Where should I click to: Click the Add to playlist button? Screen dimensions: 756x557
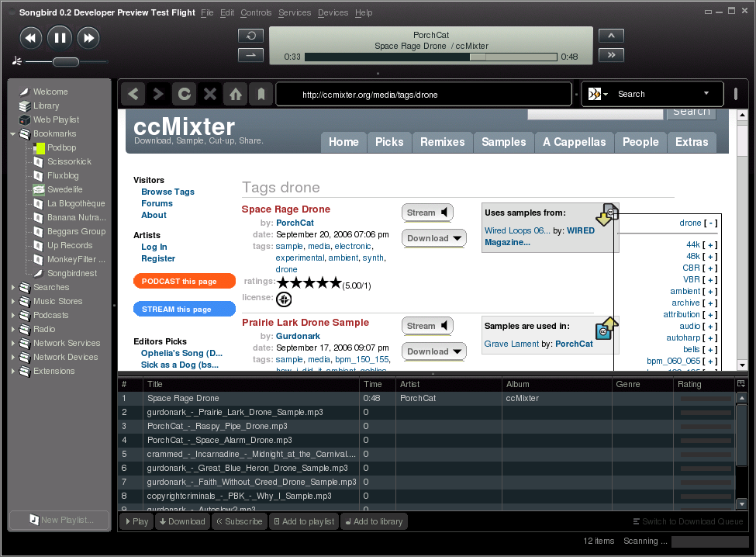(x=303, y=521)
